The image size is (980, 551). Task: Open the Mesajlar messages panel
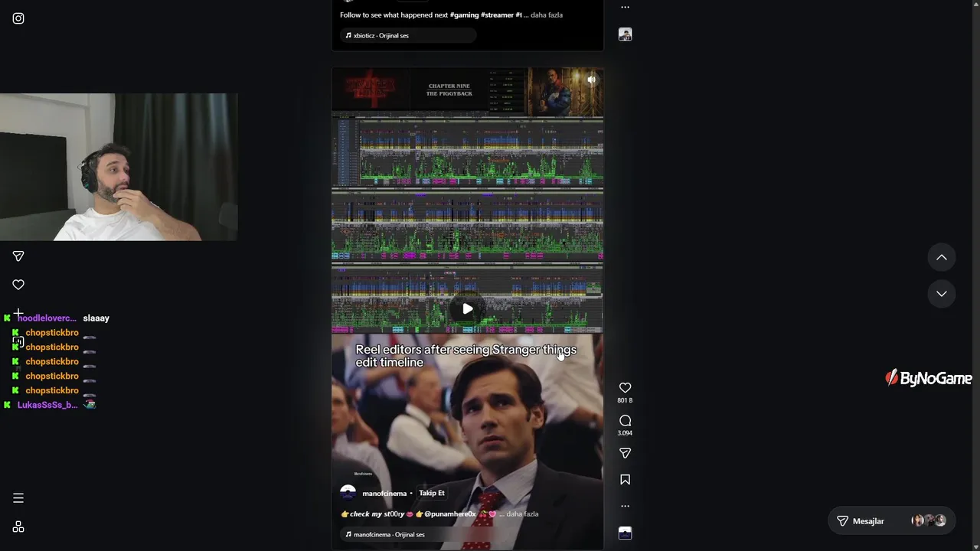pos(891,521)
